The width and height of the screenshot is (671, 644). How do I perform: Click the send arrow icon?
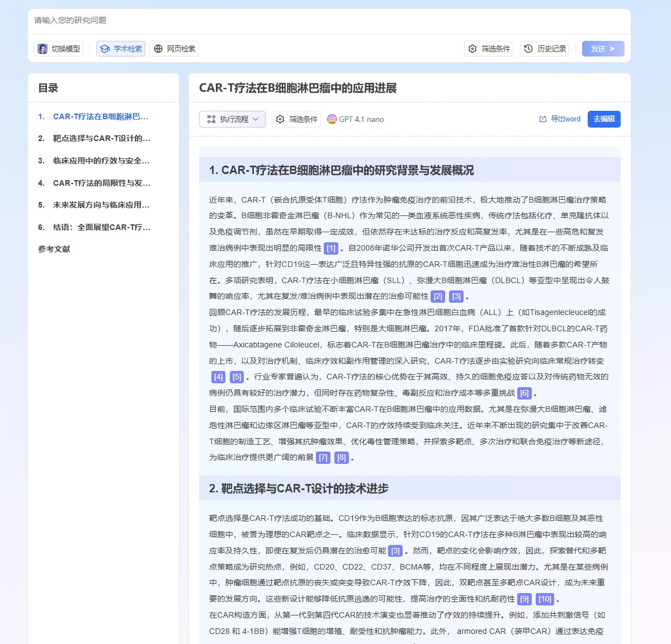(612, 49)
